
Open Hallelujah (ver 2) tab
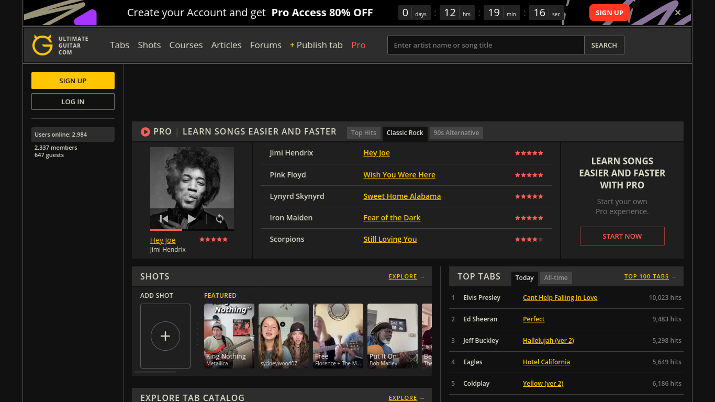(549, 340)
